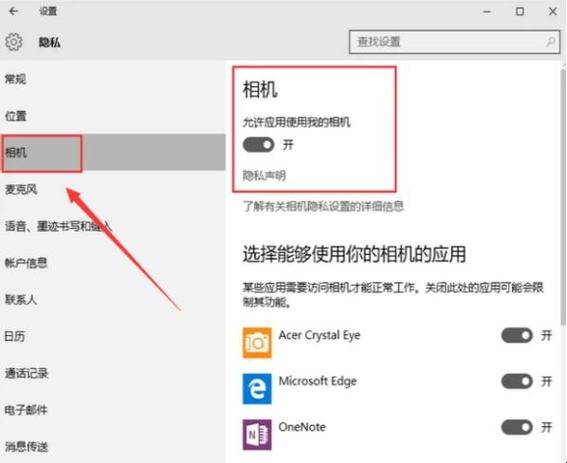567x463 pixels.
Task: Click the Microsoft Edge app icon
Action: [x=257, y=388]
